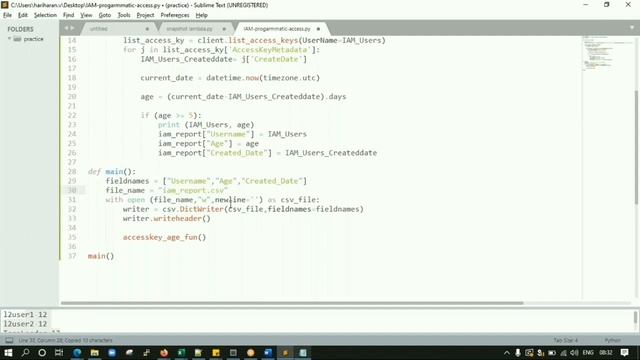640x360 pixels.
Task: Change Tab Size 4 setting in status bar
Action: click(x=566, y=340)
